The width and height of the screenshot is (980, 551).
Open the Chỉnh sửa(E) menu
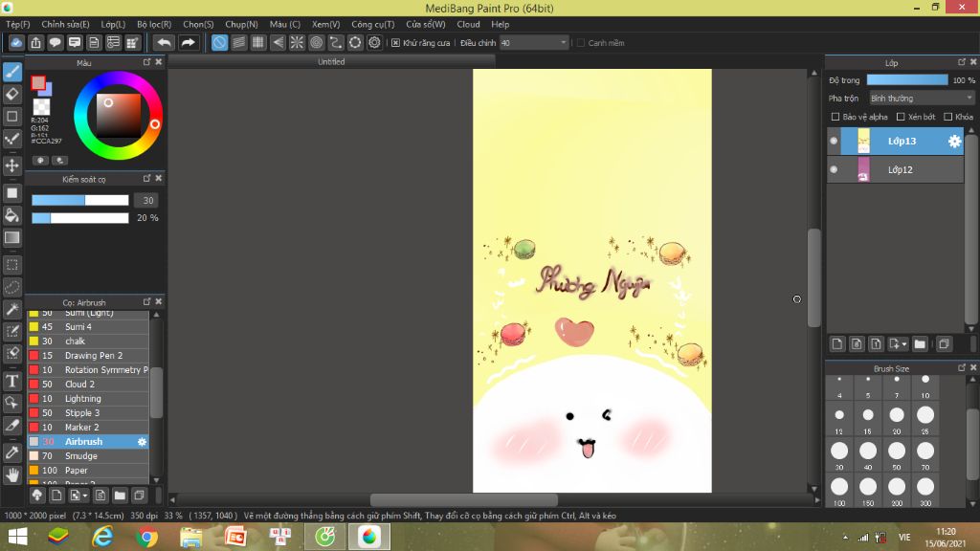66,24
